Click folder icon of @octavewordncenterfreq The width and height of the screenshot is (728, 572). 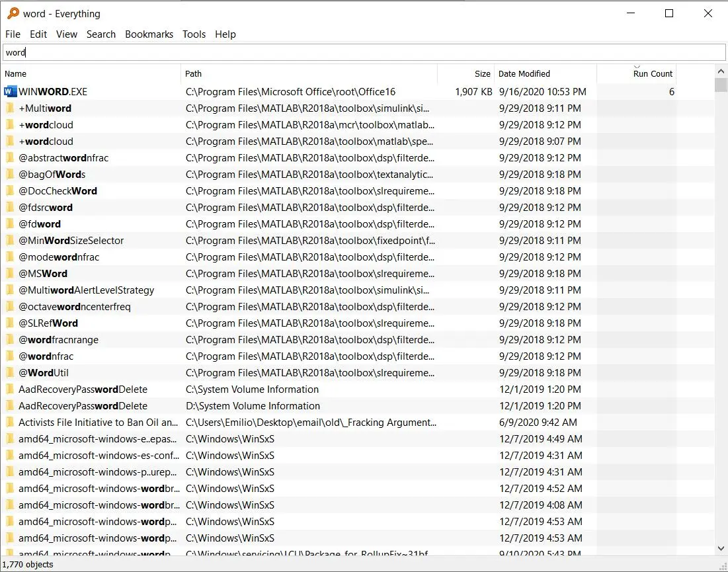[x=9, y=307]
